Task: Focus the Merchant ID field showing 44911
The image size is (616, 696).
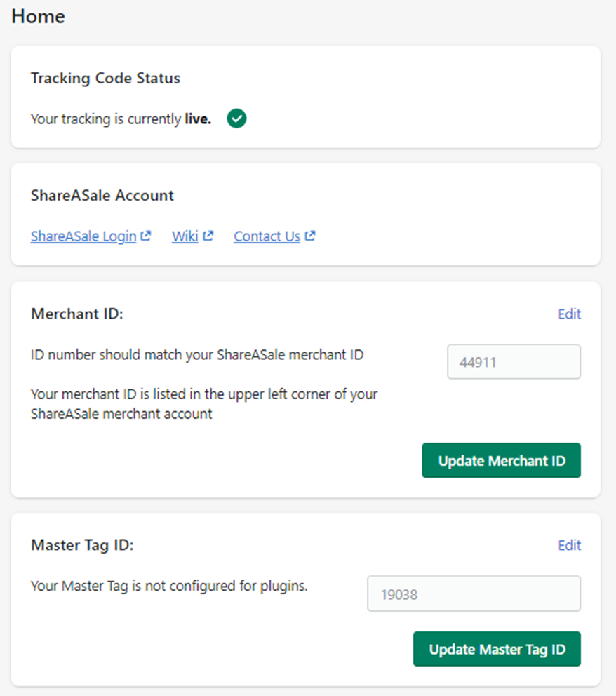Action: click(514, 362)
